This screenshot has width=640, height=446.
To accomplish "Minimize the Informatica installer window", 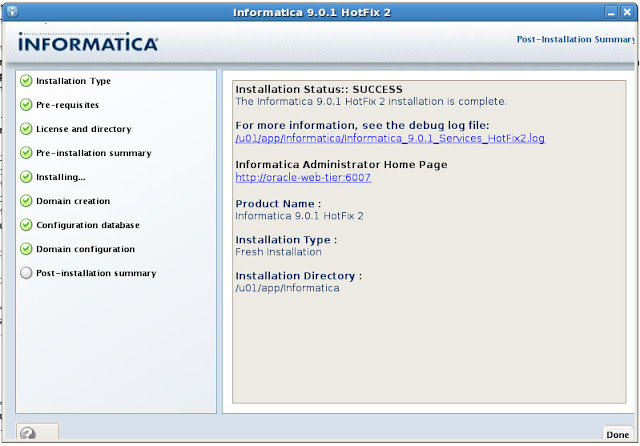I will pos(611,12).
